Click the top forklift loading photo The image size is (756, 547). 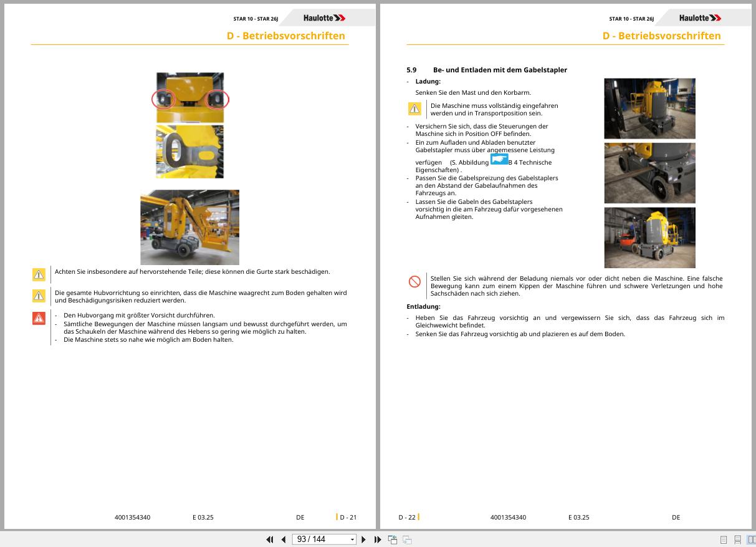tap(649, 109)
